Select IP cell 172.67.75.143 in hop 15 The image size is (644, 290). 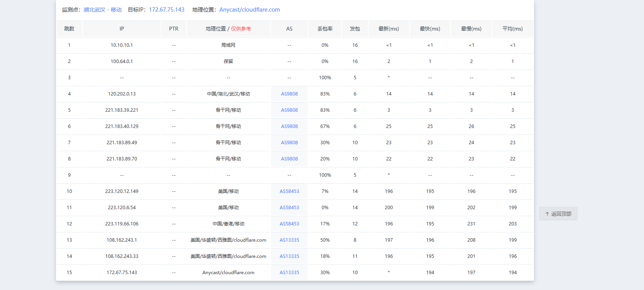pos(122,273)
